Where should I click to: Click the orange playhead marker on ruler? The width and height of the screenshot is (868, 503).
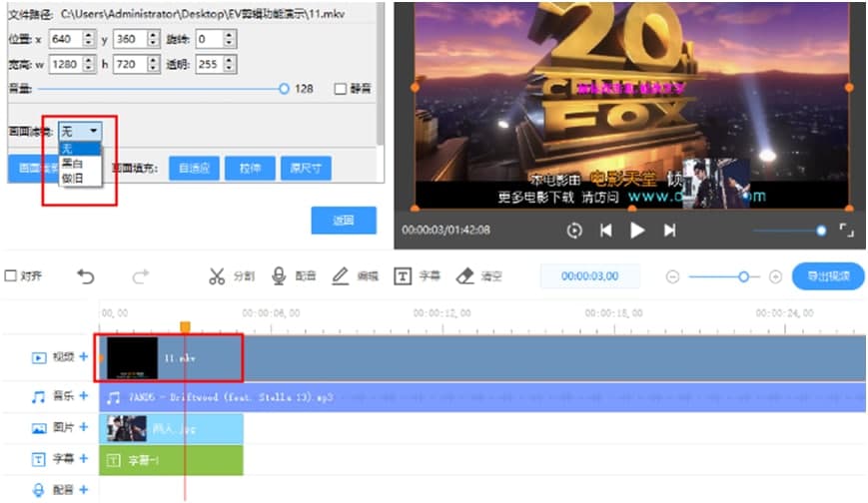click(x=185, y=326)
